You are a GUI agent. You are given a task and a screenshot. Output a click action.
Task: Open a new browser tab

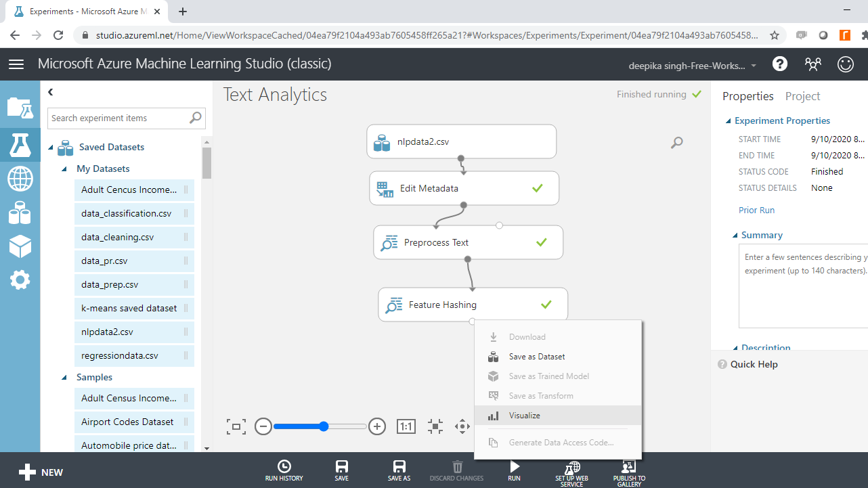[x=183, y=12]
